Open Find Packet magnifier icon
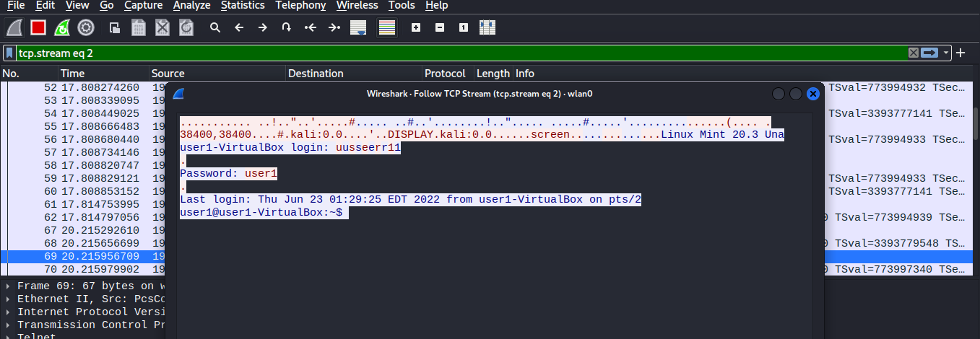This screenshot has width=980, height=339. [x=215, y=27]
